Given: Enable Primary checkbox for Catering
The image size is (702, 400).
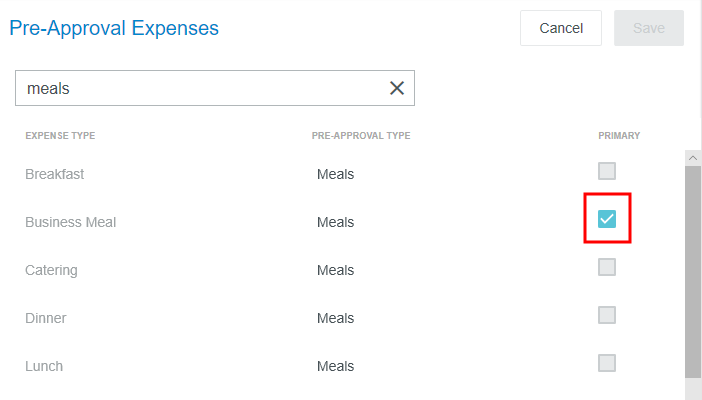Looking at the screenshot, I should pos(607,267).
